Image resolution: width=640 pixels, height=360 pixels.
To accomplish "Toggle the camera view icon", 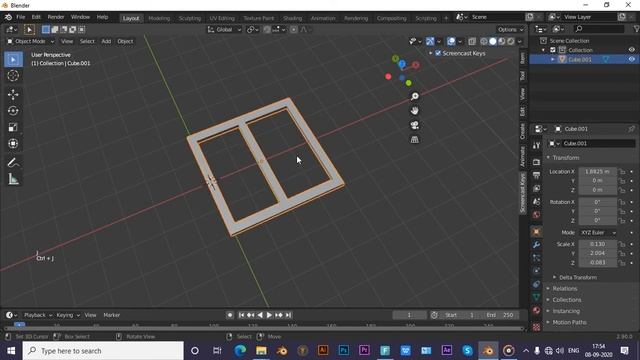I will [x=415, y=125].
